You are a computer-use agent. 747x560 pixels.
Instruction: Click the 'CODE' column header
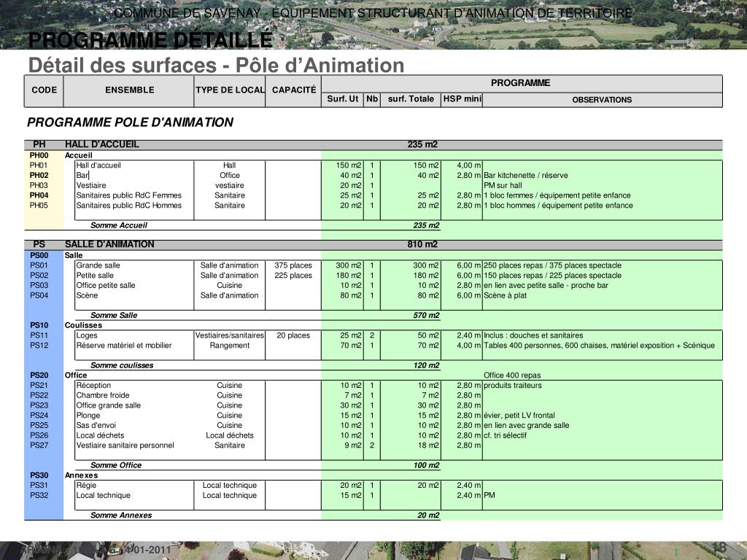[x=44, y=90]
